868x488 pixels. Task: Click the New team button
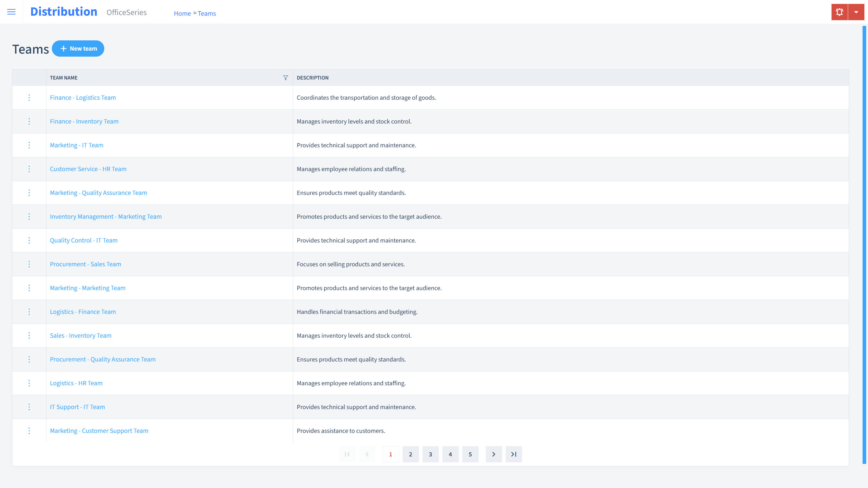click(78, 48)
